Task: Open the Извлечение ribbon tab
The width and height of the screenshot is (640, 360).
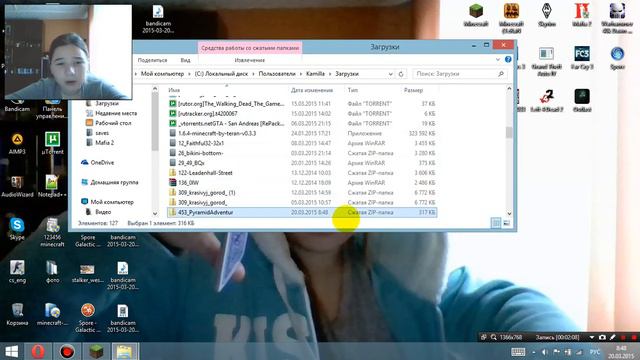Action: point(250,60)
